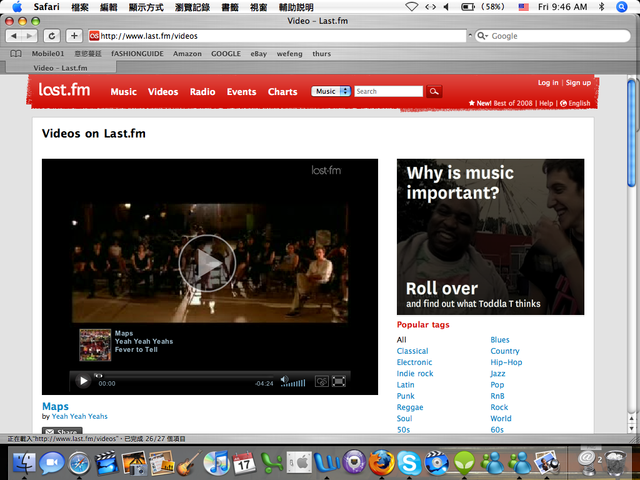Open the Google search engine dropdown arrow
640x480 pixels.
pyautogui.click(x=482, y=36)
